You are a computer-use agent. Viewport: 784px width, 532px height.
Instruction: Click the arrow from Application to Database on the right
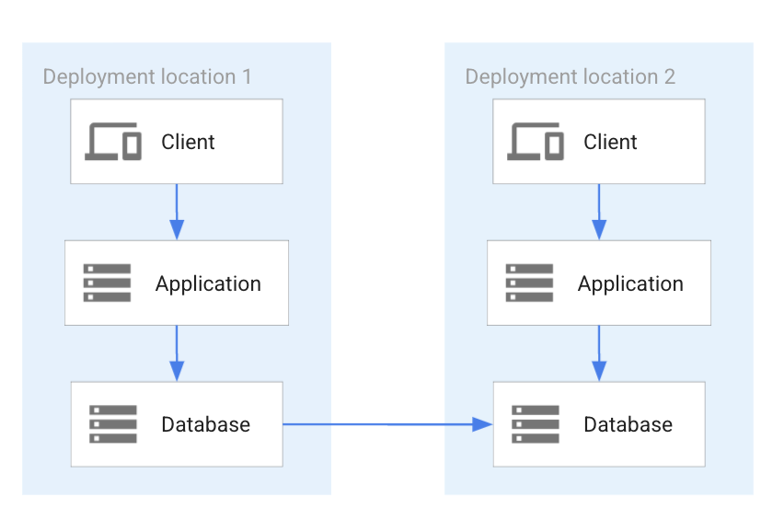click(598, 353)
